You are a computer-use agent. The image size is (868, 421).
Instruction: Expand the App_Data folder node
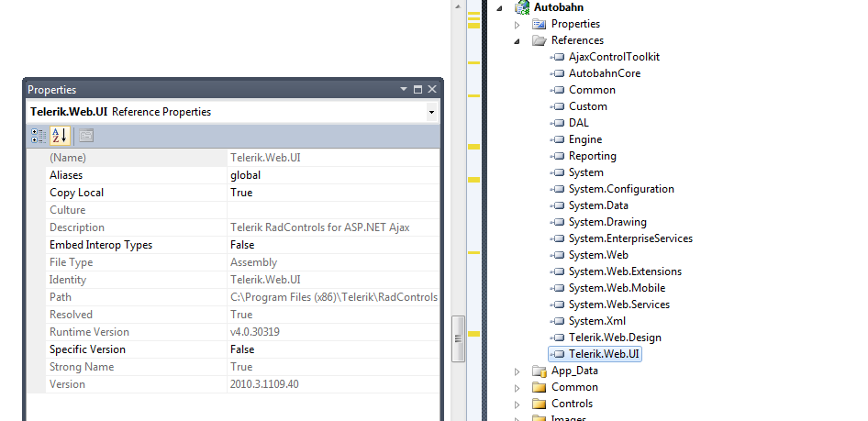point(517,371)
